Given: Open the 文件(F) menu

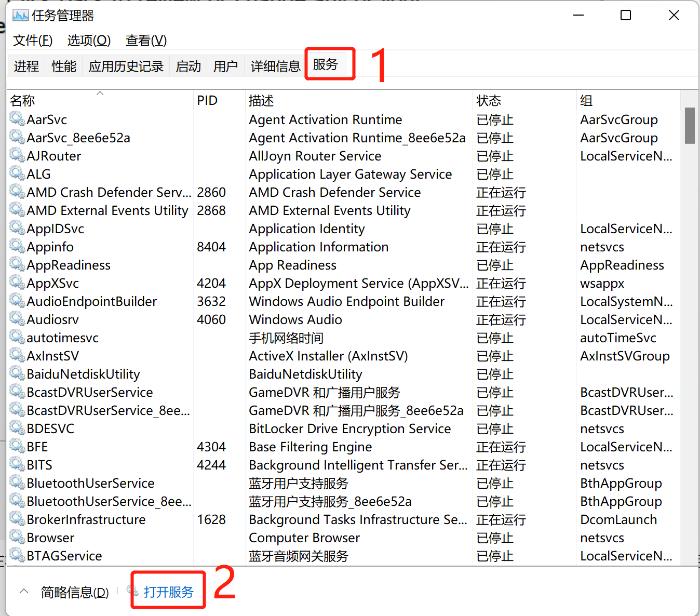Looking at the screenshot, I should 33,41.
